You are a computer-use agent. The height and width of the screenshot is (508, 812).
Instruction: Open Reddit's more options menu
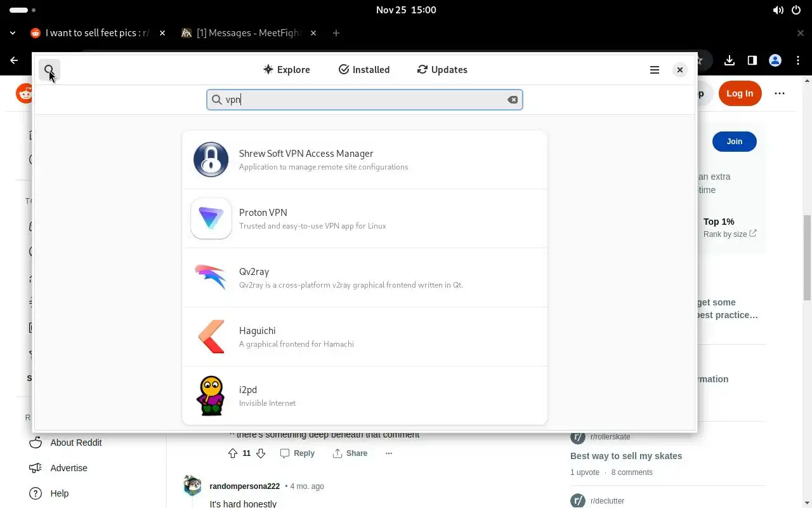(780, 93)
